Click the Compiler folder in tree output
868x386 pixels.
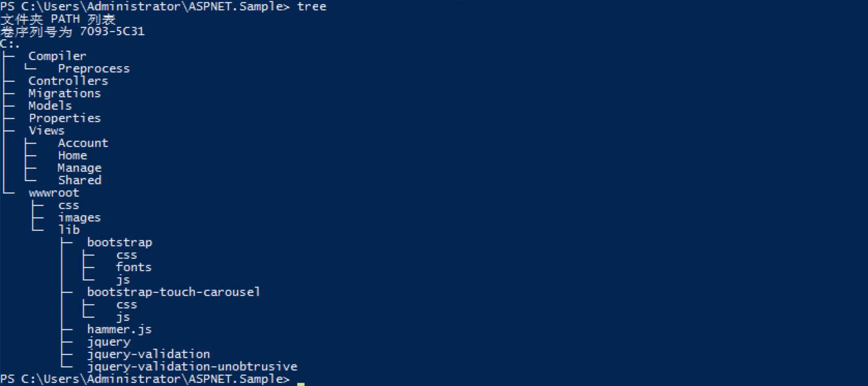pos(57,56)
